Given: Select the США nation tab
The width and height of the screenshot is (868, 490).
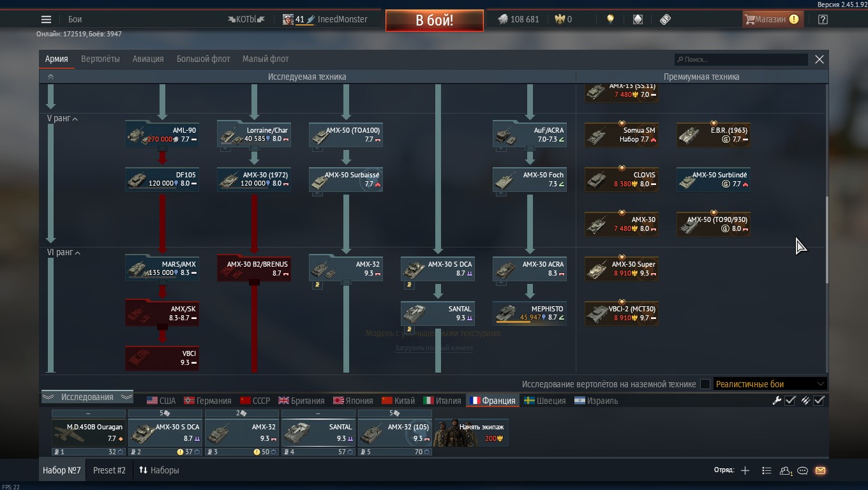Looking at the screenshot, I should [x=161, y=401].
